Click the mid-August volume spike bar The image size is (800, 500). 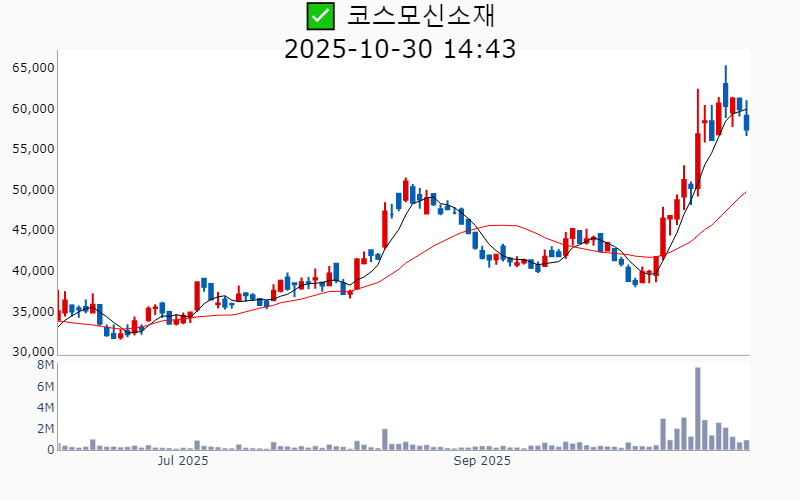[384, 440]
